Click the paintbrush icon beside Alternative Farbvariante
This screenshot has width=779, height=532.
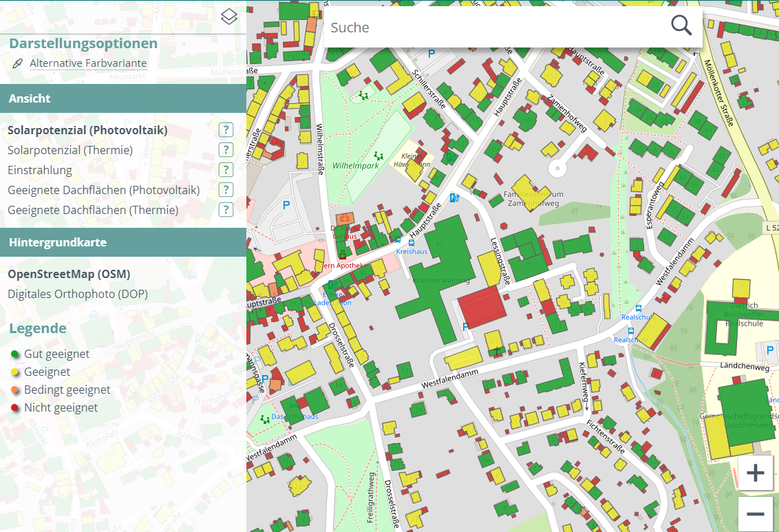tap(18, 63)
